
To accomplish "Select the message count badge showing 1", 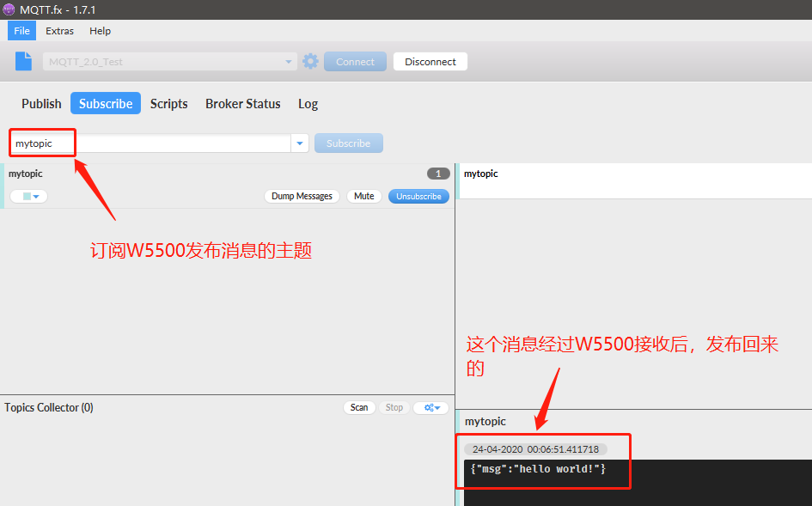I will (438, 174).
